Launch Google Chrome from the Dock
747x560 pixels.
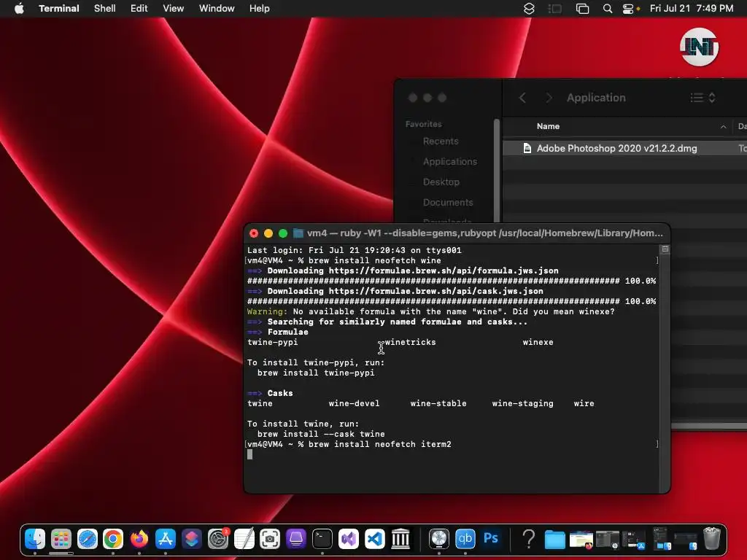(113, 539)
